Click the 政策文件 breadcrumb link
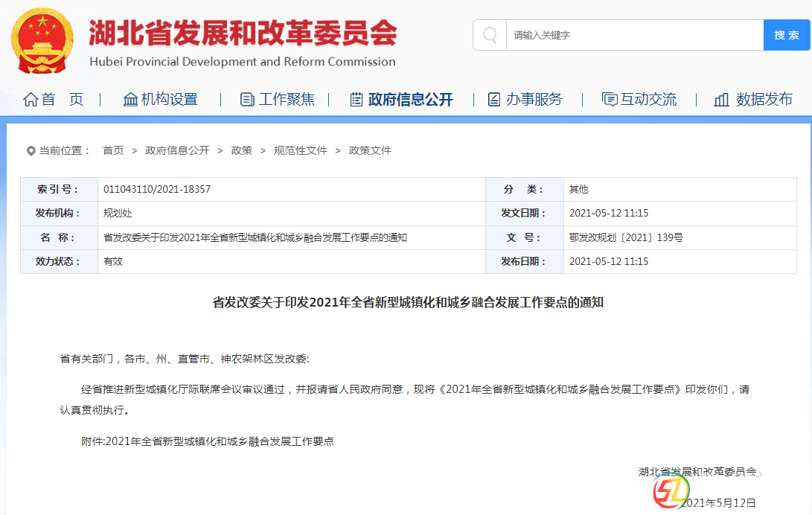The width and height of the screenshot is (812, 515). (x=370, y=150)
